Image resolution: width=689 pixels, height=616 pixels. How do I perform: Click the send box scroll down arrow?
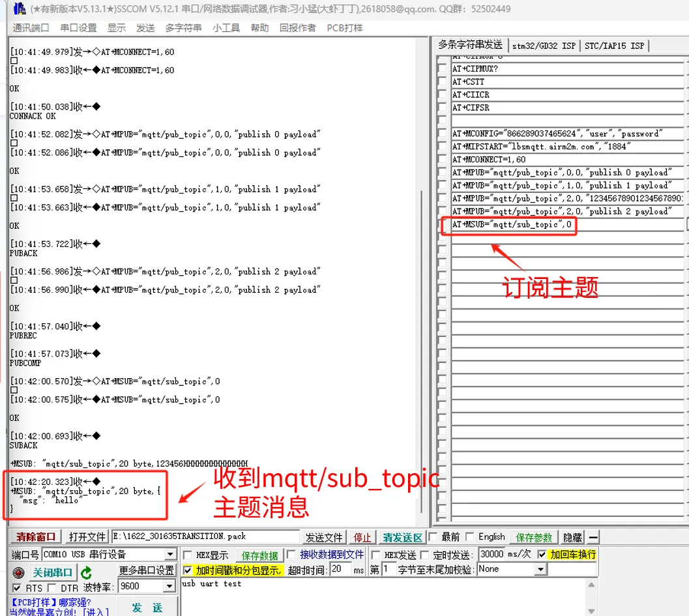tap(591, 611)
